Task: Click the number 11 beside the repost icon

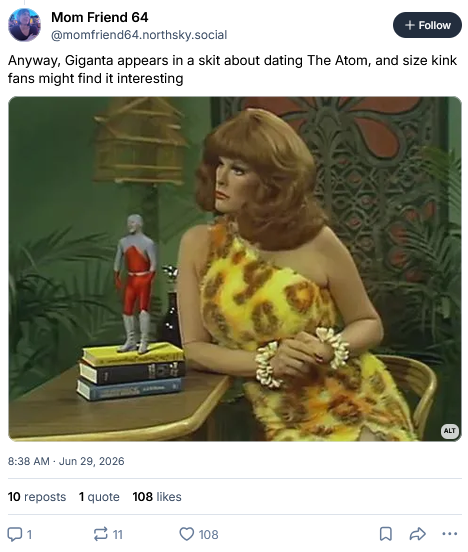Action: click(x=117, y=535)
